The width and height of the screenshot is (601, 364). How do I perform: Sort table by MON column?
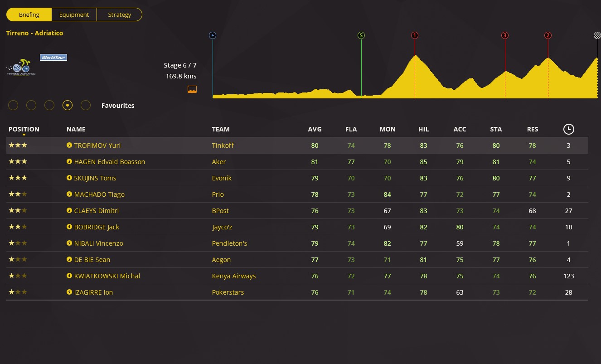[x=388, y=129]
